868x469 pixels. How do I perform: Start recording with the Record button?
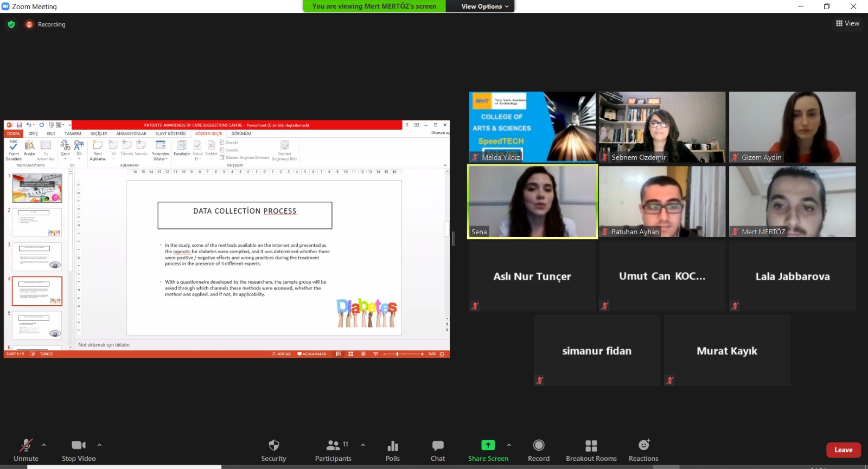coord(538,450)
